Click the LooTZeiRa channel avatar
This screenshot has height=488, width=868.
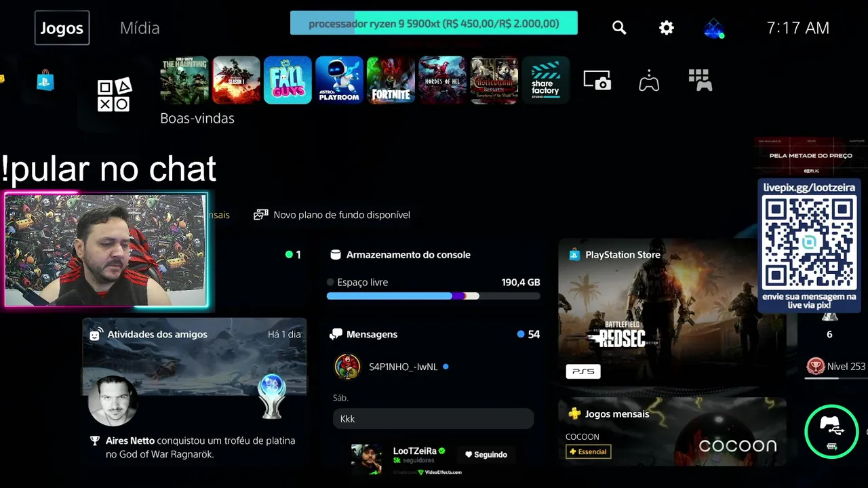[367, 459]
